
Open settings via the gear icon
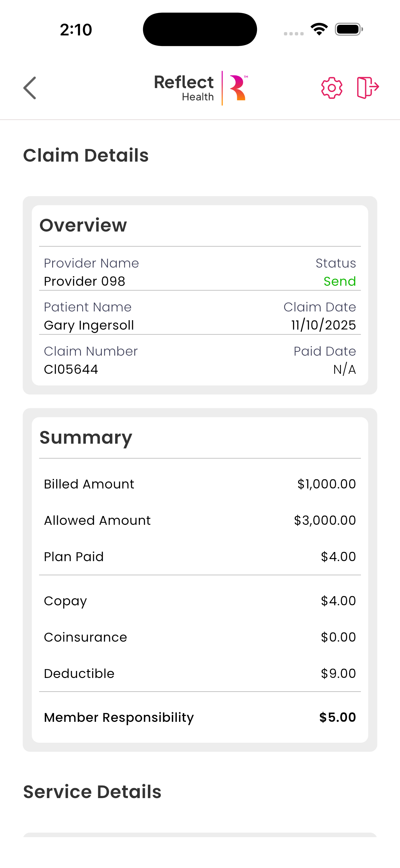coord(332,88)
